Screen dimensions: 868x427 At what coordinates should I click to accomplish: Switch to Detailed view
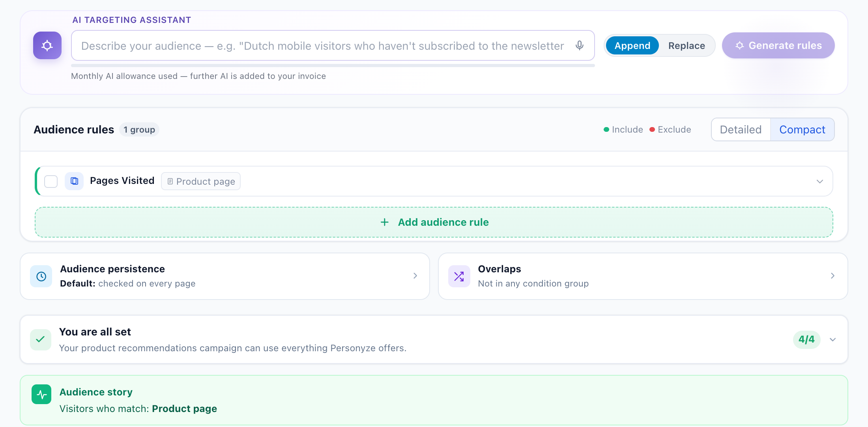[741, 129]
